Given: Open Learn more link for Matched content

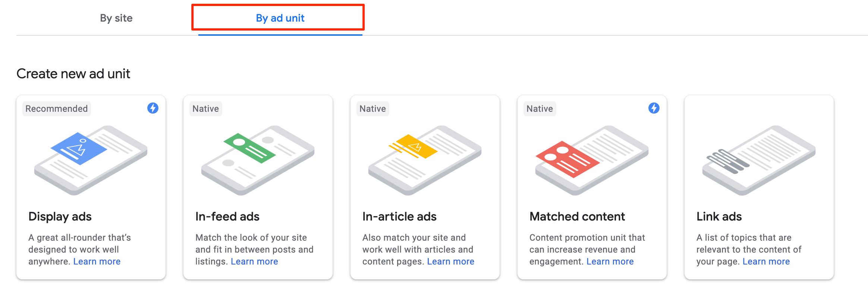Looking at the screenshot, I should click(610, 262).
